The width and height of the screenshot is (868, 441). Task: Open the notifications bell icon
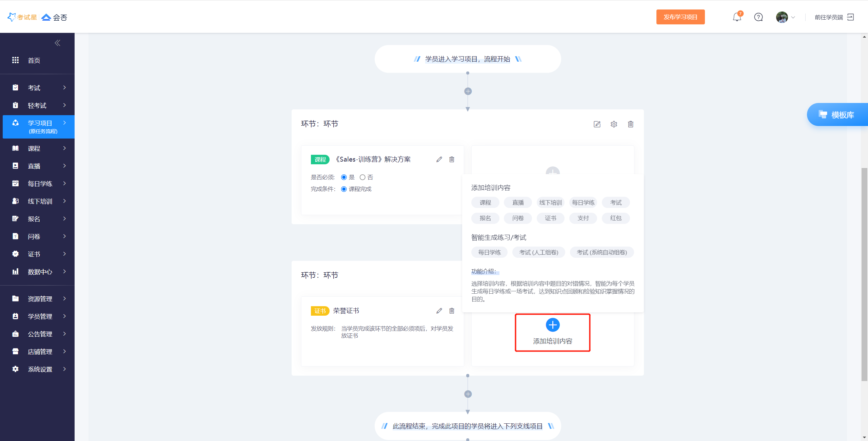[737, 17]
